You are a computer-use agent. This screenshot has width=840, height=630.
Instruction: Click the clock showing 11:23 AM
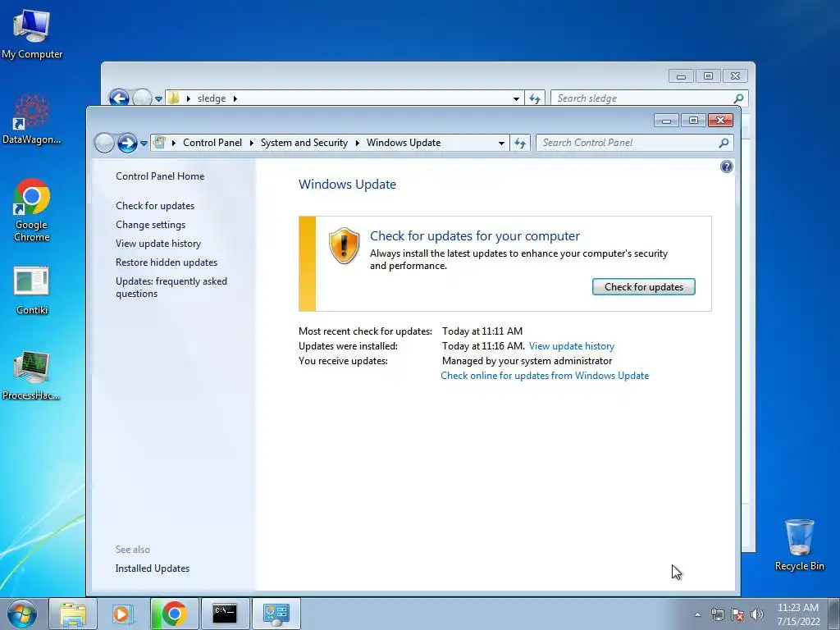tap(797, 614)
